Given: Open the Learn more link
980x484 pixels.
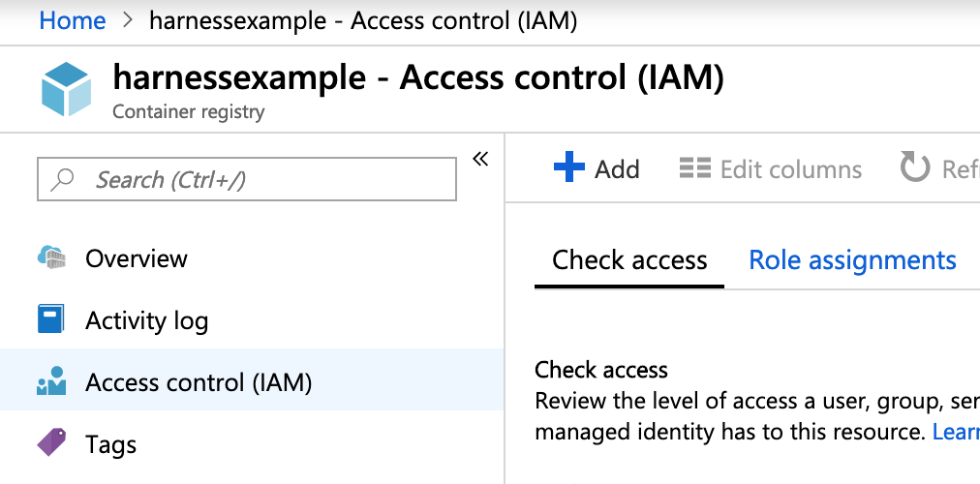Looking at the screenshot, I should pos(956,432).
